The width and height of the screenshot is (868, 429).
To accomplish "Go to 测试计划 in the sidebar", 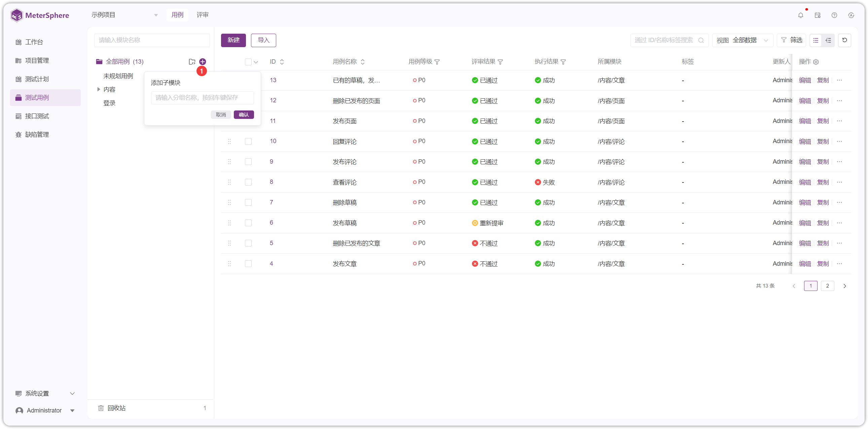I will tap(45, 79).
